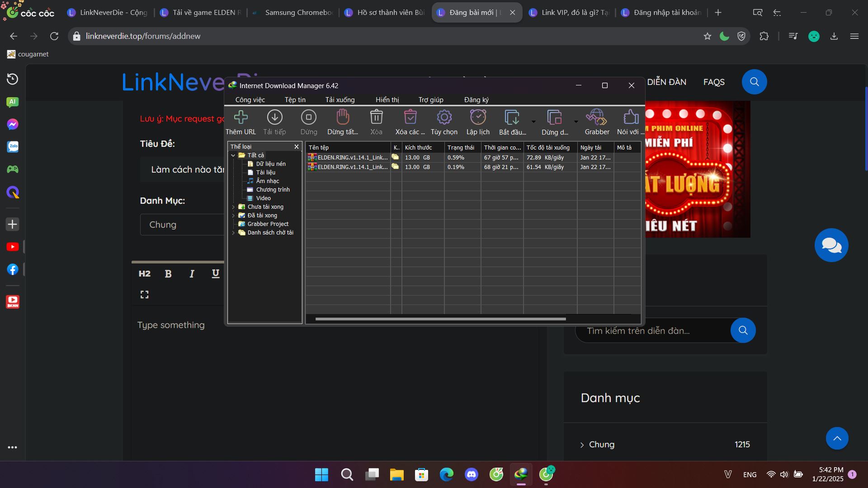Toggle bold formatting in the editor

pyautogui.click(x=168, y=274)
